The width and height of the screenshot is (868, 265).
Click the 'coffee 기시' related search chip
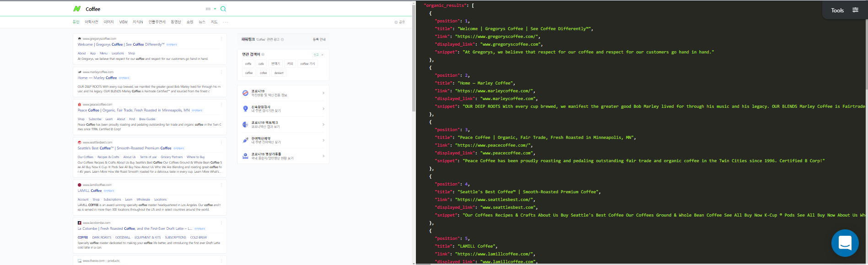pyautogui.click(x=308, y=64)
